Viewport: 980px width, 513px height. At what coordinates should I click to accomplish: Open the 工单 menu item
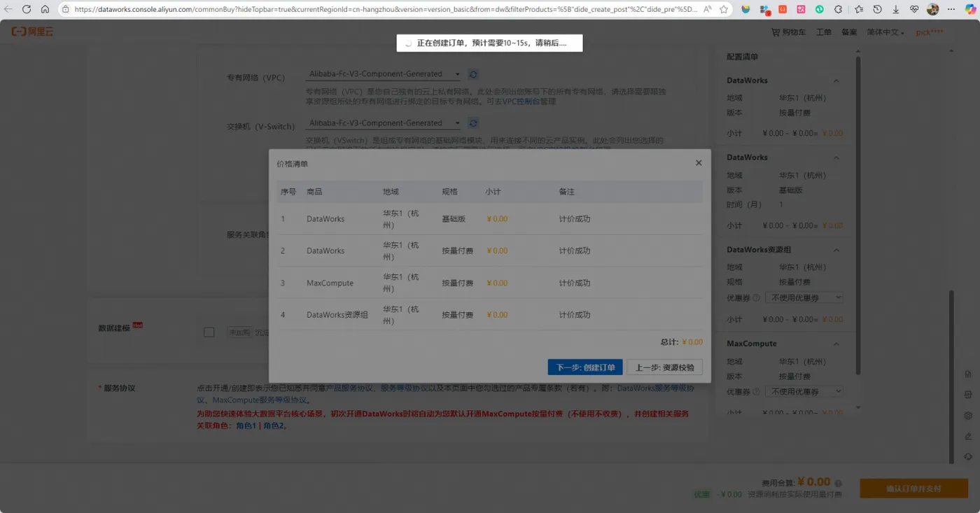824,32
